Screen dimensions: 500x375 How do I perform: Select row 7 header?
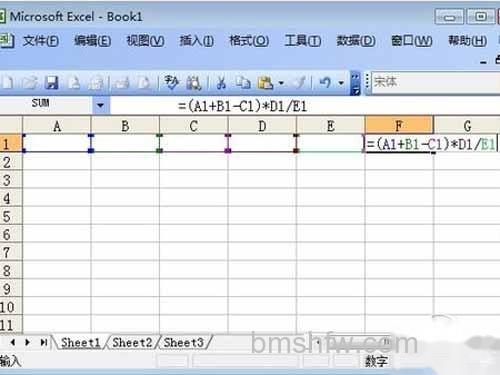tap(11, 252)
